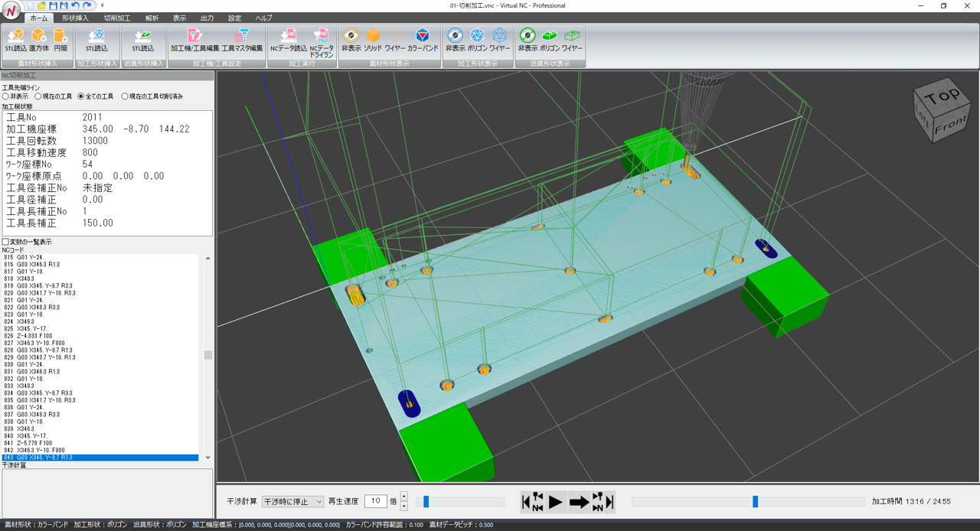Open 解析 ribbon tab
The width and height of the screenshot is (980, 531).
coord(152,18)
